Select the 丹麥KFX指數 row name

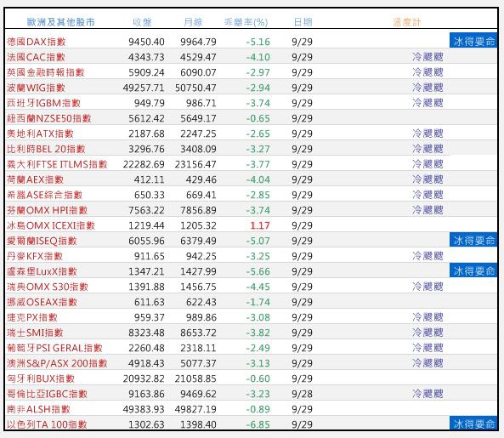(35, 256)
